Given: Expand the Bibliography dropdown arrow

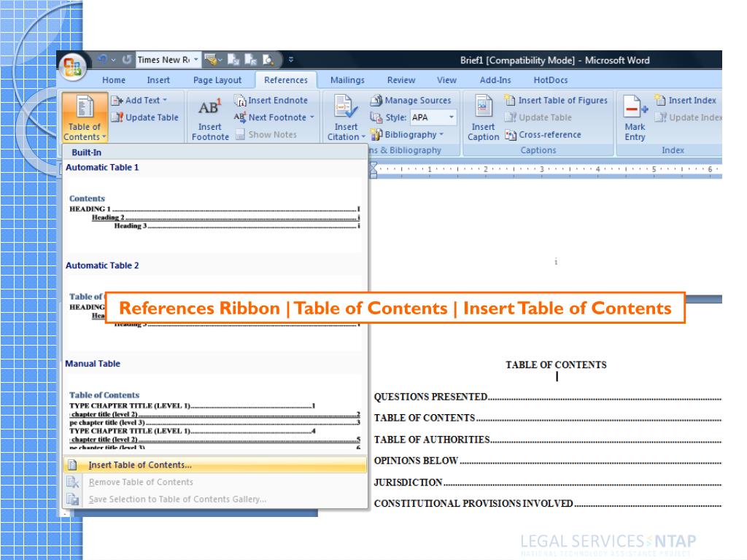Looking at the screenshot, I should coord(441,135).
